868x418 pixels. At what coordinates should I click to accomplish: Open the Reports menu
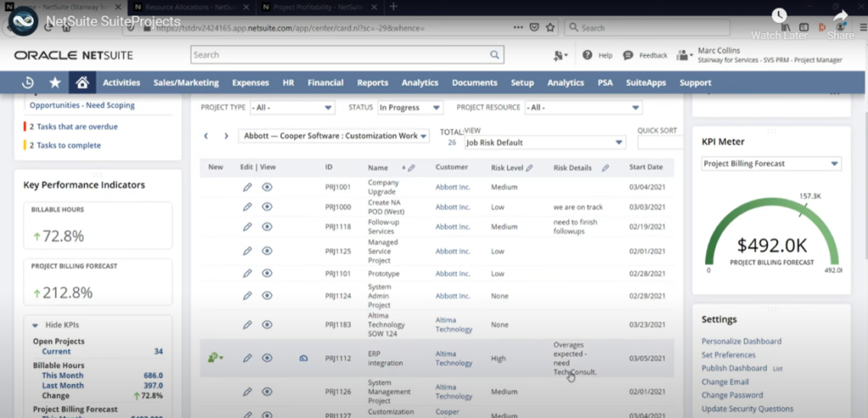(372, 83)
